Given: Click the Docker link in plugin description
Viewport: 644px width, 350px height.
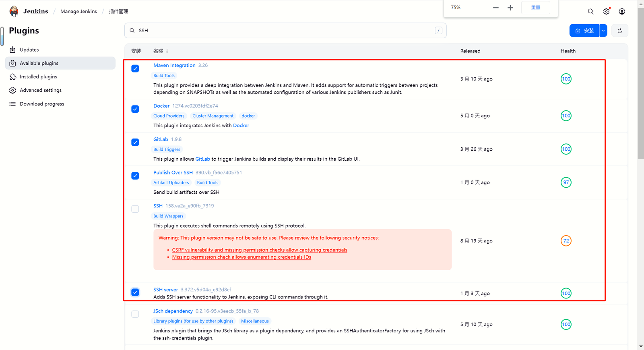Looking at the screenshot, I should (x=241, y=126).
